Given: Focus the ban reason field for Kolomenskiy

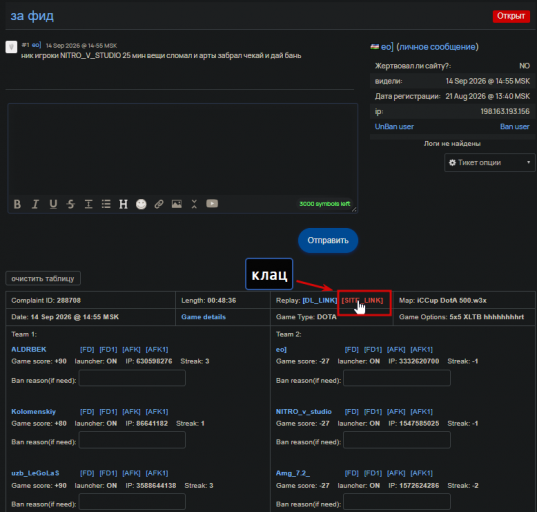Looking at the screenshot, I should pyautogui.click(x=132, y=440).
